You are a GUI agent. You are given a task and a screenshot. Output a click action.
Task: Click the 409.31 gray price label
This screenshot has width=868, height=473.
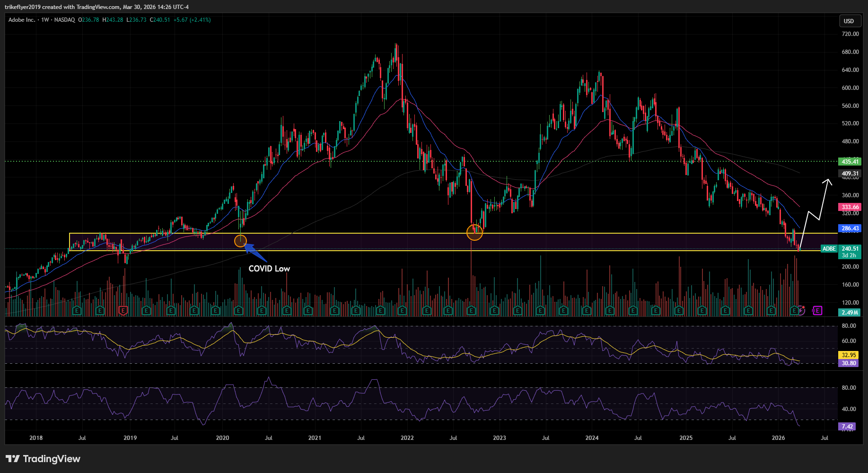[x=850, y=174]
